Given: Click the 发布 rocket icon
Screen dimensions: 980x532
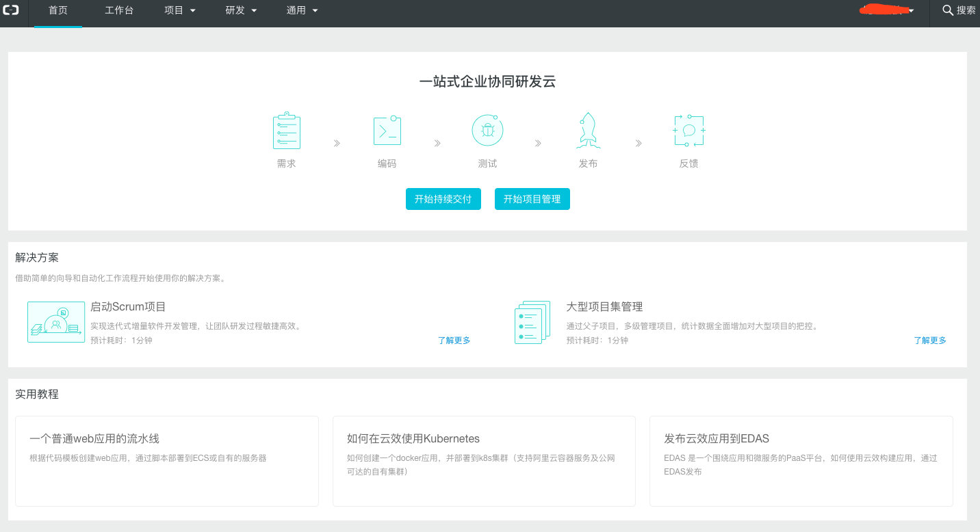Looking at the screenshot, I should 588,131.
